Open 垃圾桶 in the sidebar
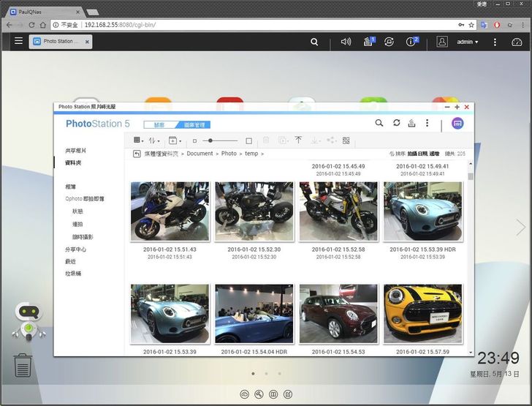Screen dimensions: 532x406 click(73, 274)
